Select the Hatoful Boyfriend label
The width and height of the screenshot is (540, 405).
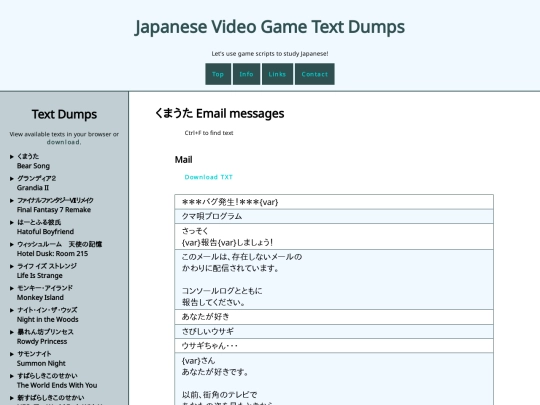pos(45,232)
